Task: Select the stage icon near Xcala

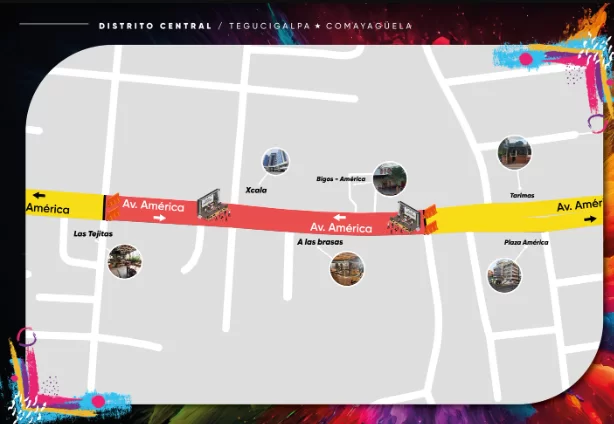Action: point(213,205)
